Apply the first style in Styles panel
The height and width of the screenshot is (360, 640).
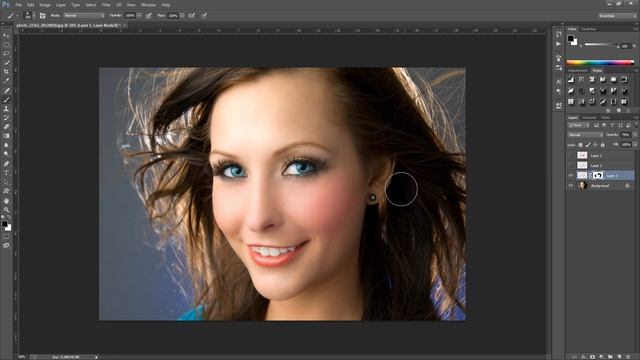tap(571, 80)
